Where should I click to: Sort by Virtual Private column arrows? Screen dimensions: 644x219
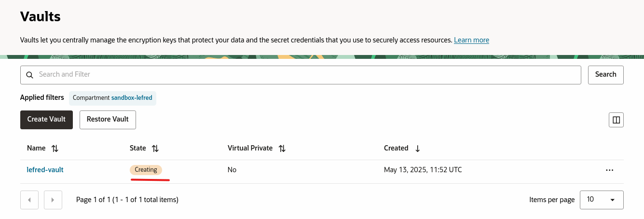pyautogui.click(x=282, y=149)
